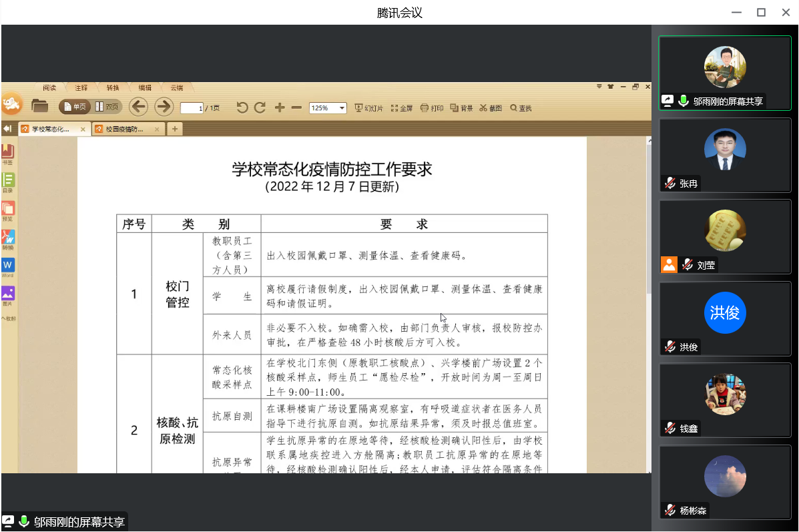Screen dimensions: 799x532
Task: Go to next page arrow
Action: (164, 107)
